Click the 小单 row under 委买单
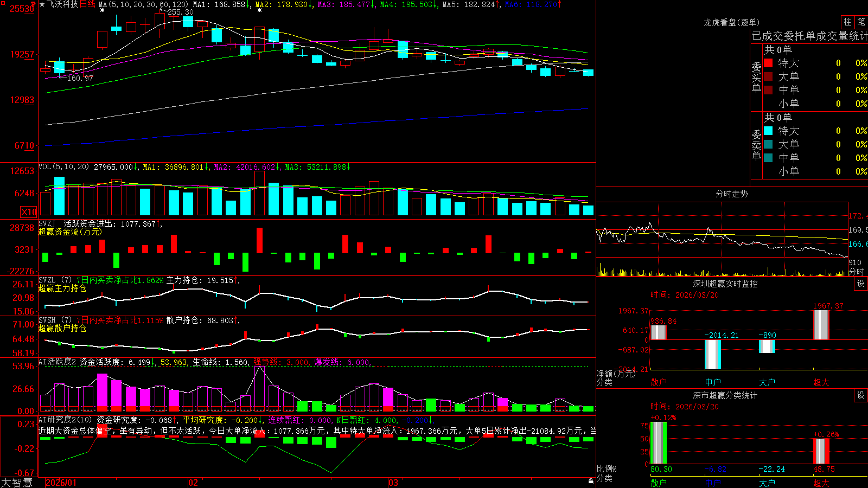 pos(815,104)
